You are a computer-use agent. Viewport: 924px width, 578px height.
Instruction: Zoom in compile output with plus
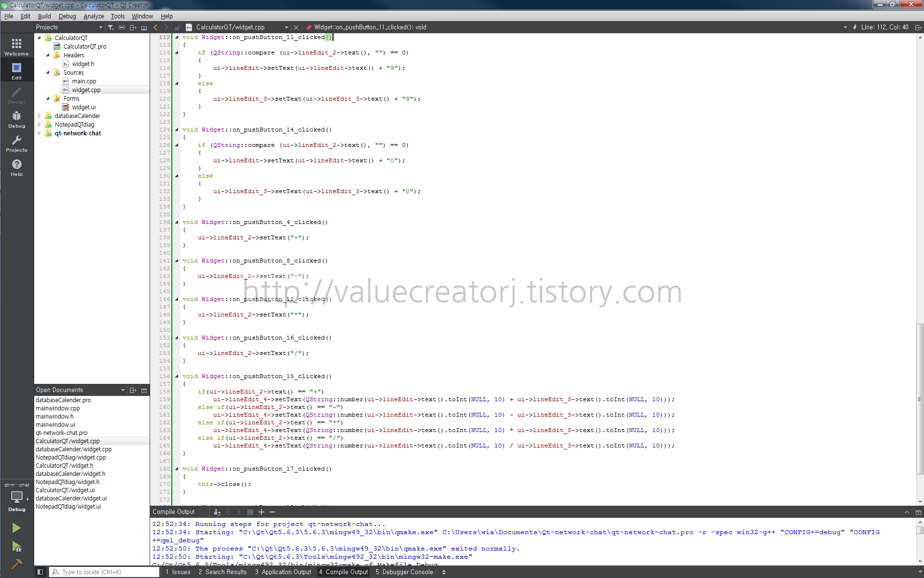[261, 512]
